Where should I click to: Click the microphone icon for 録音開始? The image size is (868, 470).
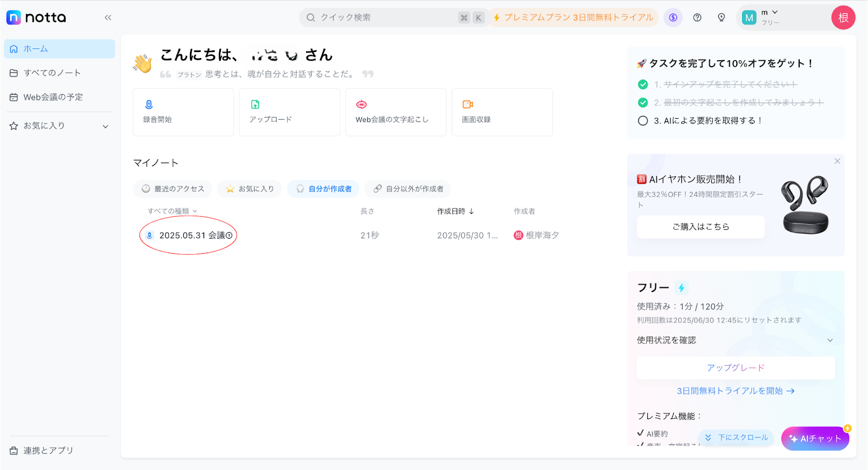pos(149,104)
